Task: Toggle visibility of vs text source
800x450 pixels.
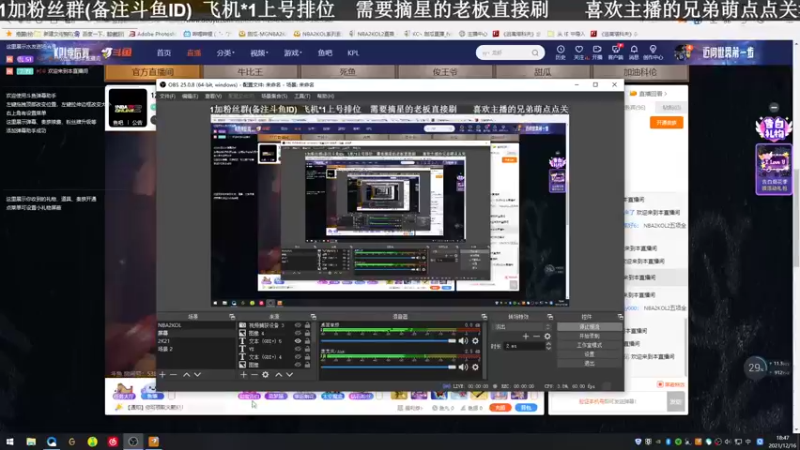Action: click(x=298, y=349)
